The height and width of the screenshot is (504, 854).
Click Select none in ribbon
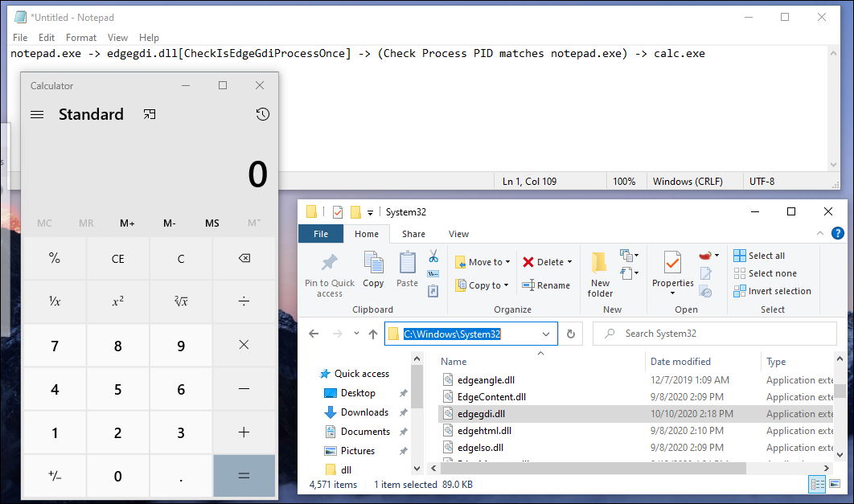pos(766,273)
